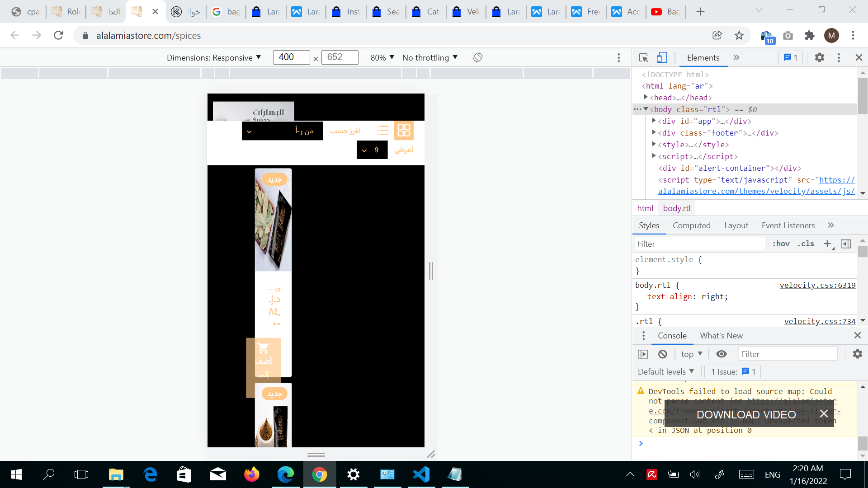Expand the div class footer node
868x488 pixels.
point(654,132)
